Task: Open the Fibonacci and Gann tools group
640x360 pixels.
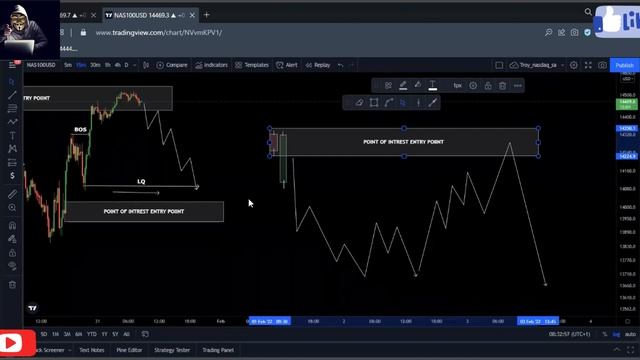Action: [12, 108]
